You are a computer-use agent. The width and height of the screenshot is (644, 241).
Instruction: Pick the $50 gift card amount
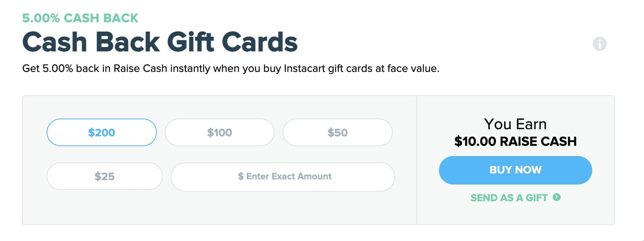click(337, 132)
